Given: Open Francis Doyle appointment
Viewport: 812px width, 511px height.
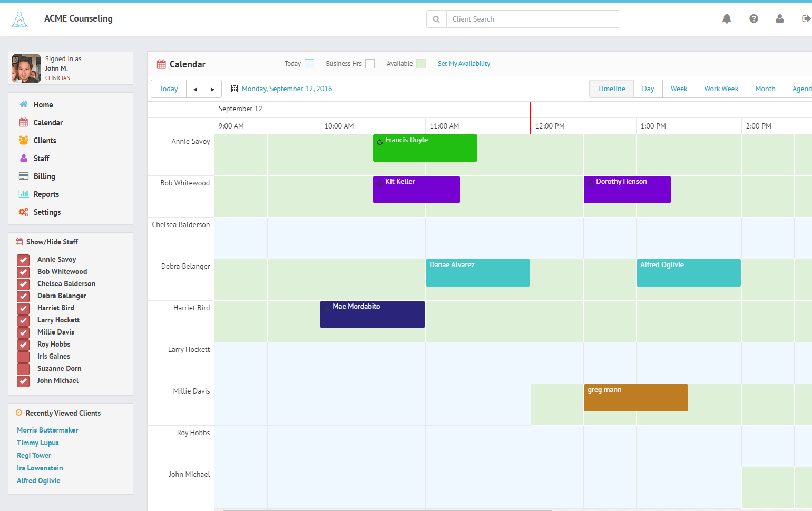Looking at the screenshot, I should click(425, 148).
